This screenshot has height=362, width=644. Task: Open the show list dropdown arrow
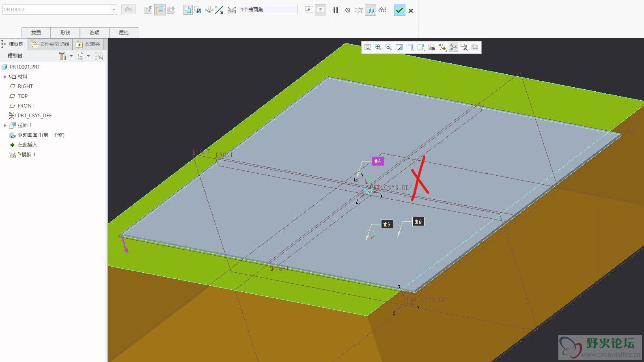coord(88,56)
